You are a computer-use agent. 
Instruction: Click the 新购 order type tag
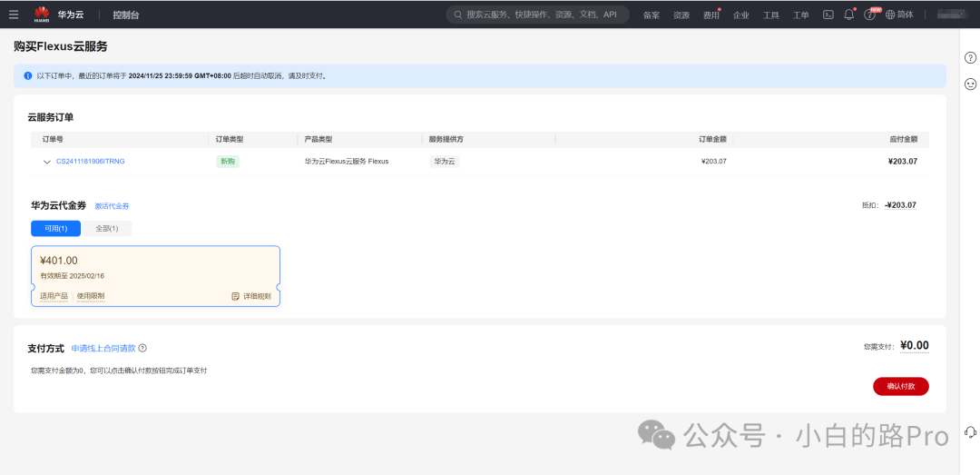coord(228,162)
